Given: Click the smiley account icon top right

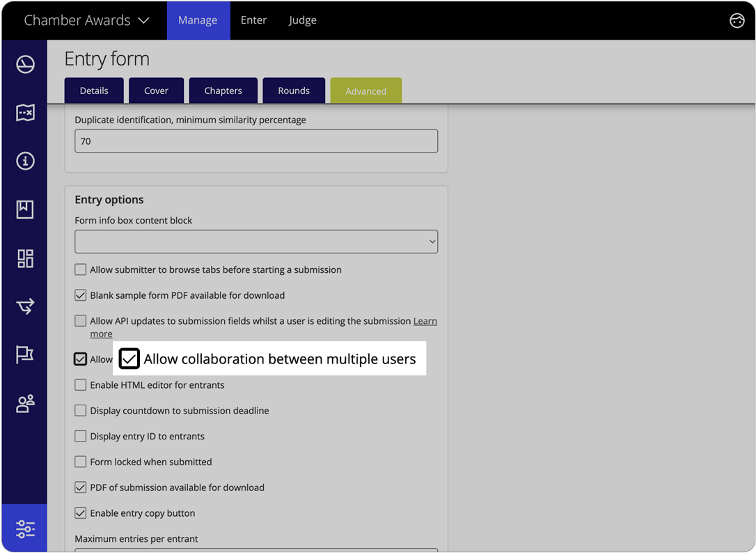Looking at the screenshot, I should (x=737, y=20).
